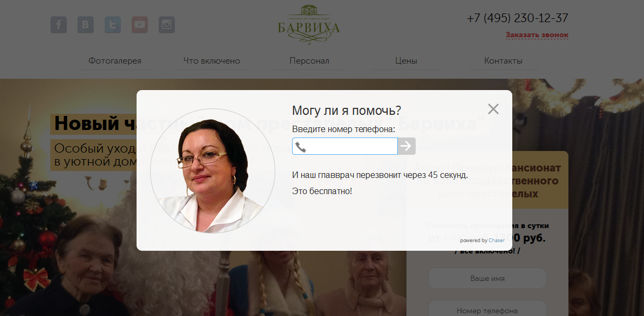Click the head doctor portrait image
The height and width of the screenshot is (316, 644).
213,171
